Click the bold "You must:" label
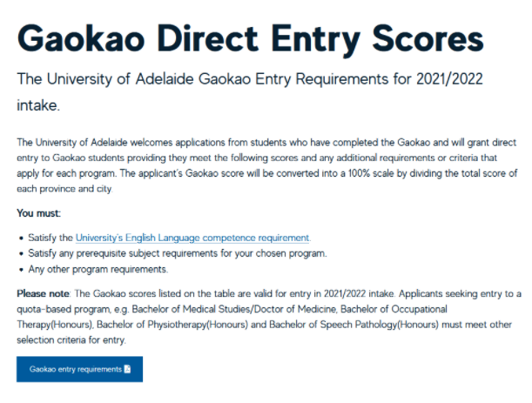The image size is (532, 403). 38,213
